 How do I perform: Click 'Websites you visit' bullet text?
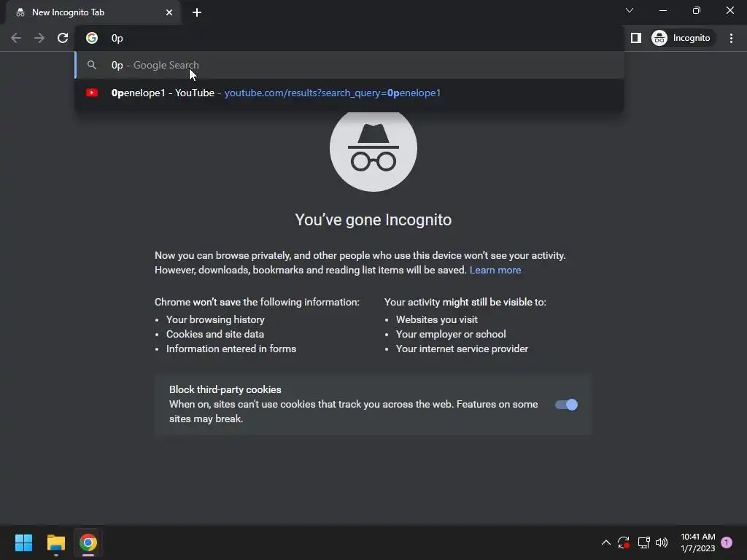pos(437,319)
